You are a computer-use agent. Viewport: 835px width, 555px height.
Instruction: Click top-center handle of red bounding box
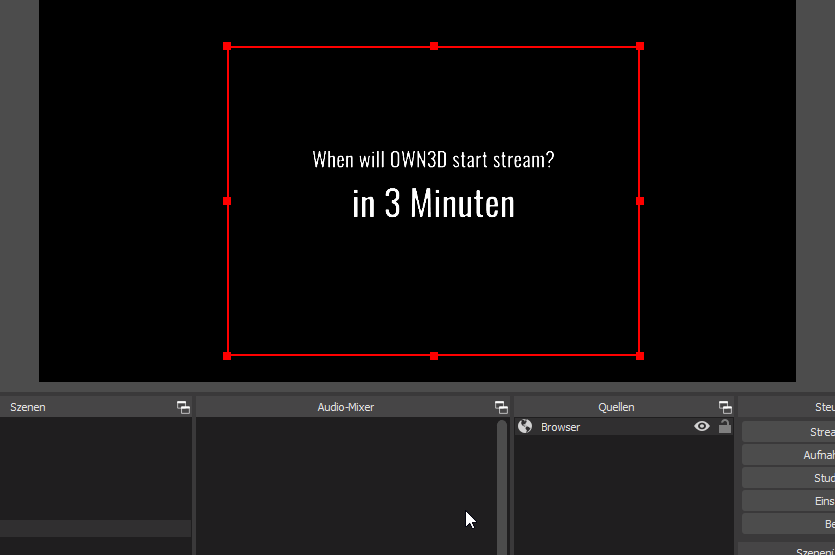(x=434, y=46)
